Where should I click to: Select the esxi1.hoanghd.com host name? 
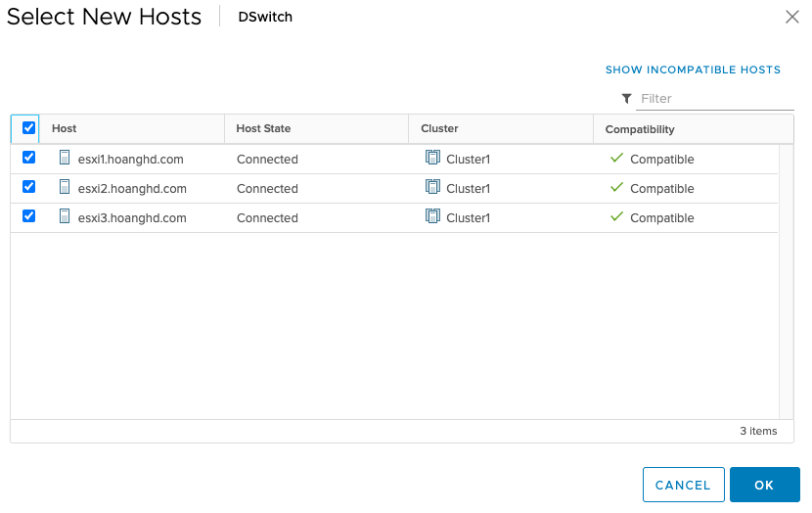[x=130, y=159]
